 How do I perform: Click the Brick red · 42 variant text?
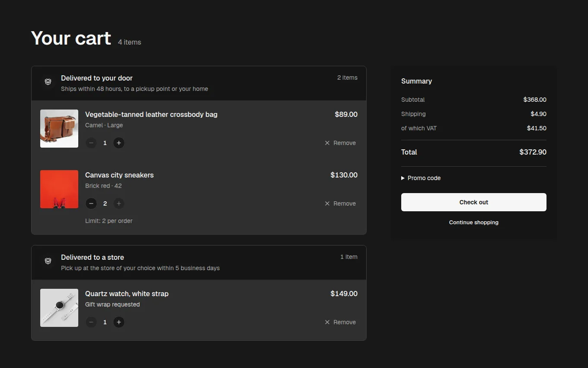coord(103,186)
